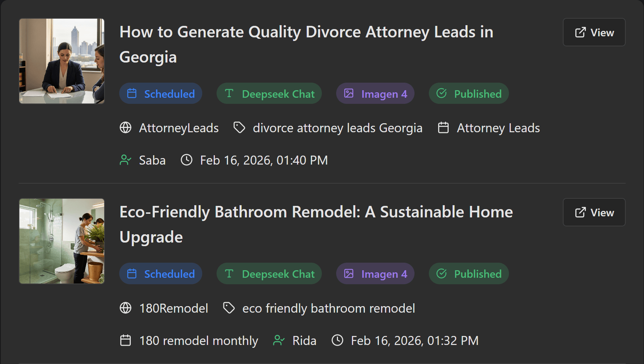Click the globe icon next to AttorneyLeads
The width and height of the screenshot is (644, 364).
[x=126, y=128]
